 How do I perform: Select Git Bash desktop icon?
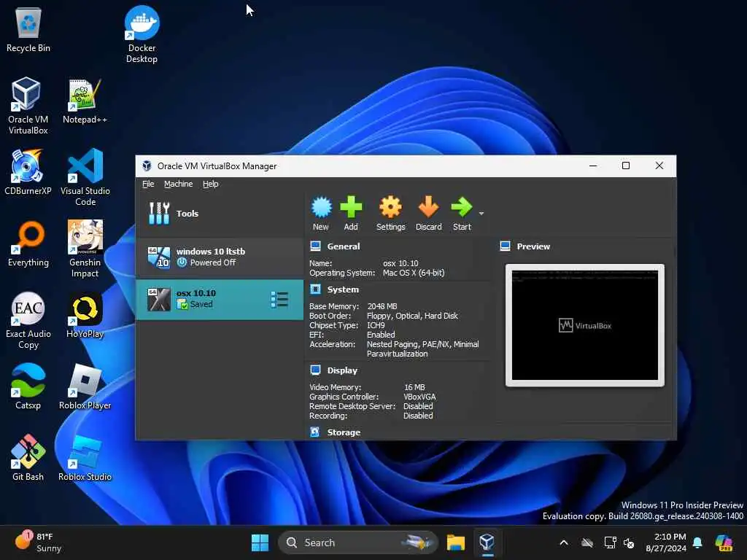[x=28, y=458]
